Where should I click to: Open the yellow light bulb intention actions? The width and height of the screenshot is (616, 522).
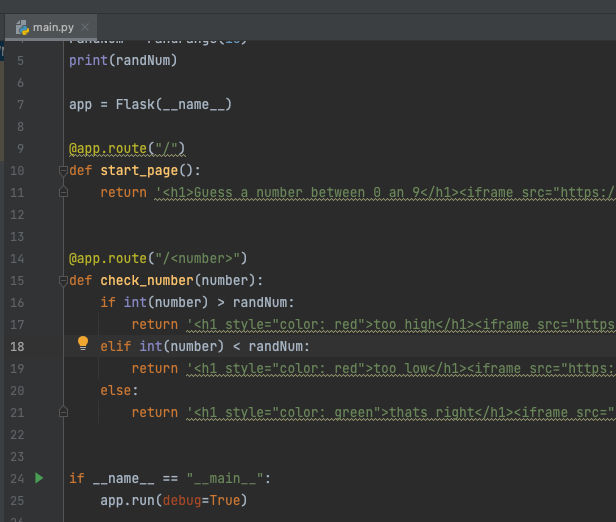(83, 343)
